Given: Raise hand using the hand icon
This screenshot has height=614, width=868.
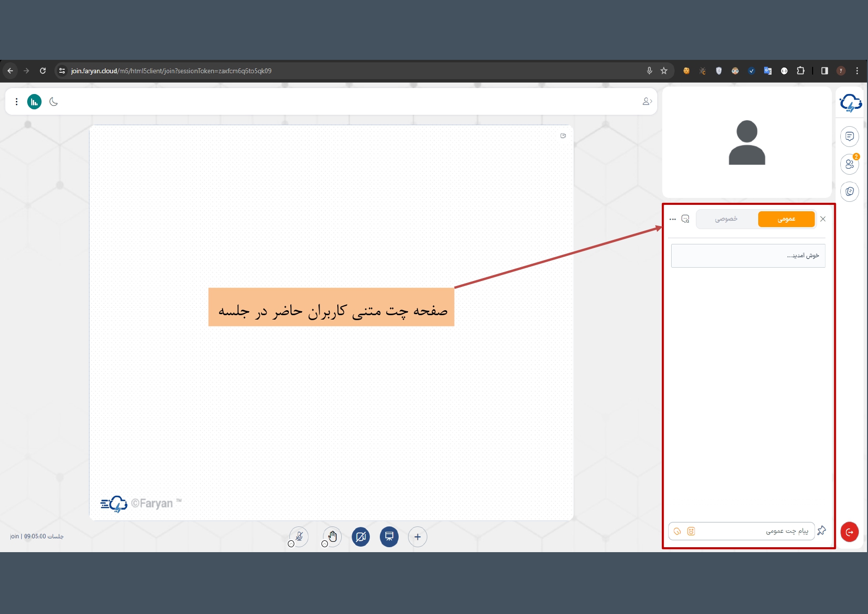Looking at the screenshot, I should click(x=332, y=536).
